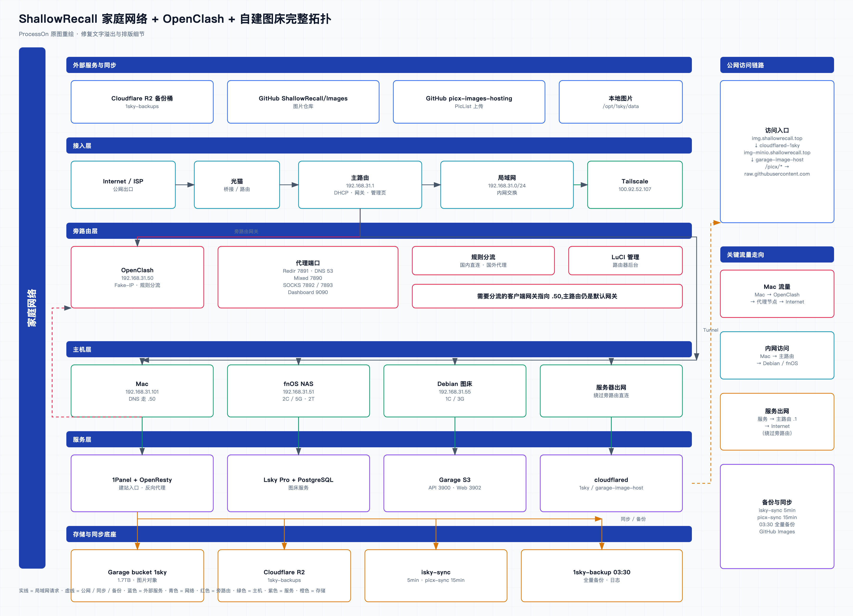Select the GitHub picx-images-hosting node
The width and height of the screenshot is (853, 616).
[x=469, y=102]
